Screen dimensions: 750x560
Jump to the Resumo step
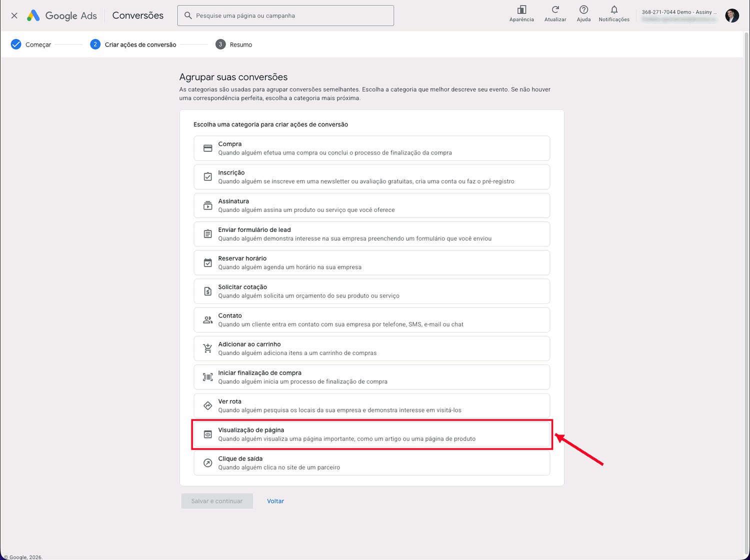[x=234, y=44]
